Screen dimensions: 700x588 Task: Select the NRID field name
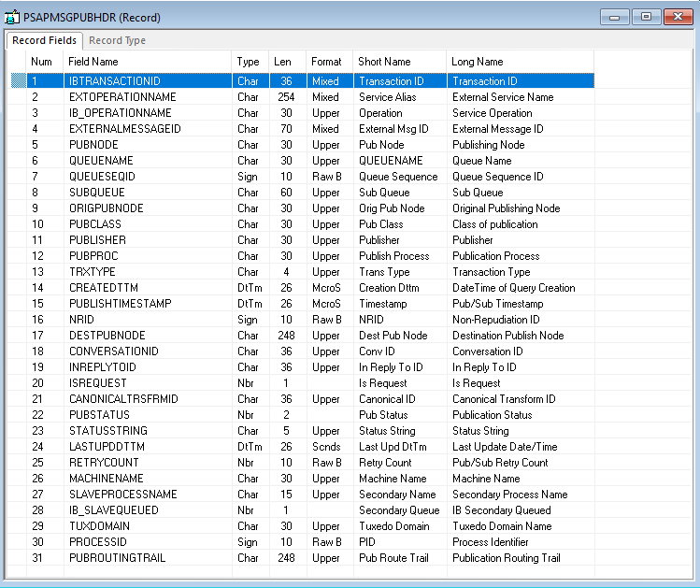pos(81,320)
